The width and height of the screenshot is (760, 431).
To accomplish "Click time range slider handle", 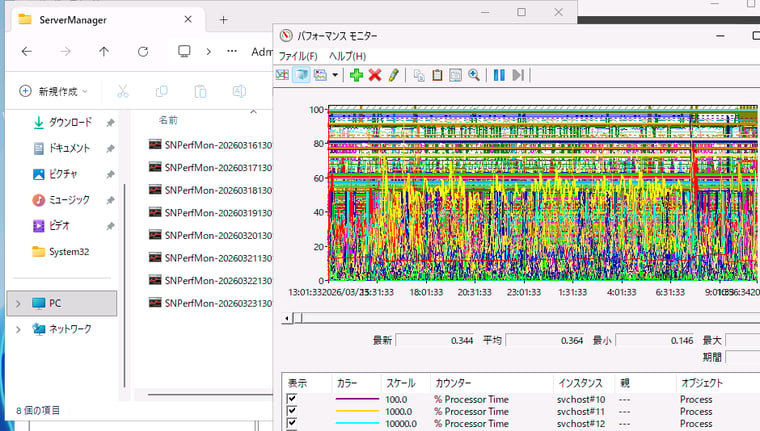I will pyautogui.click(x=298, y=318).
